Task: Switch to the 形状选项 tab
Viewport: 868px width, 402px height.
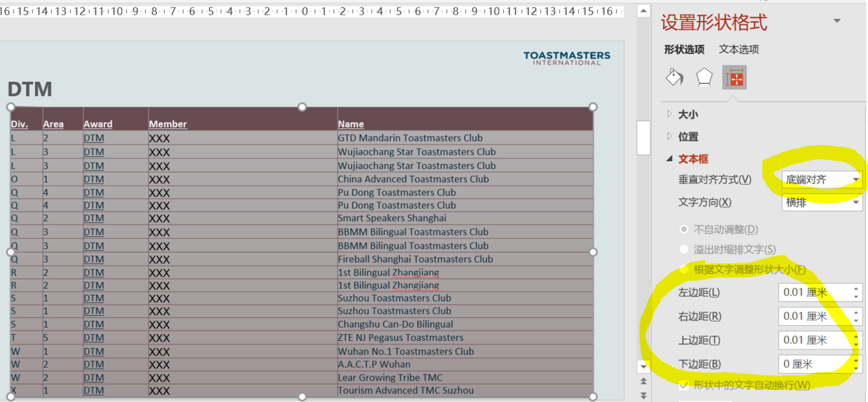Action: [684, 49]
